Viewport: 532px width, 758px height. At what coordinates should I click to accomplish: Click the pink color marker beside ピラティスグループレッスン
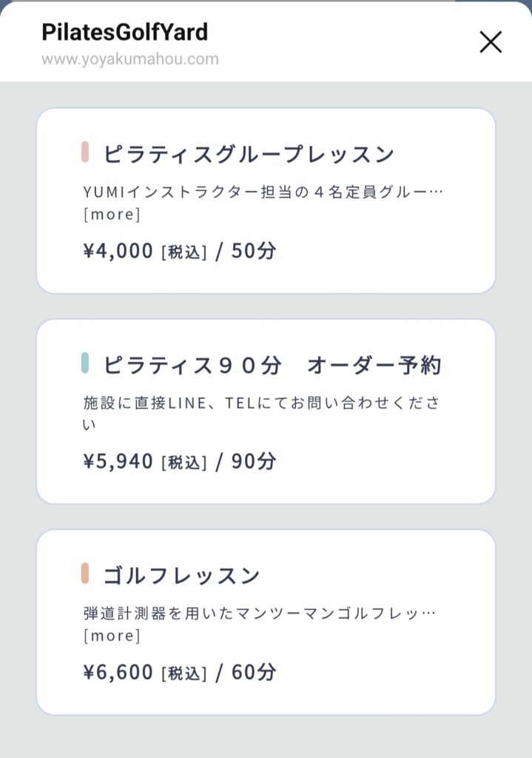(x=85, y=152)
